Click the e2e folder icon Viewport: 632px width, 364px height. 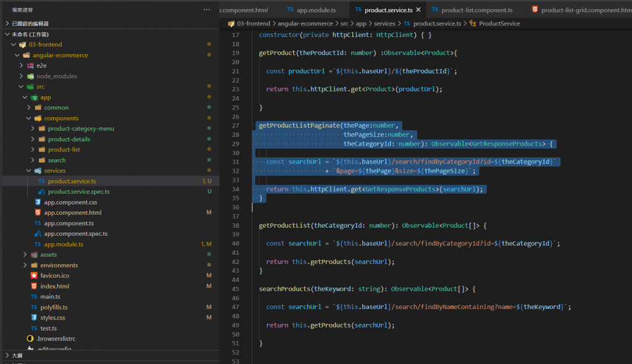[30, 66]
